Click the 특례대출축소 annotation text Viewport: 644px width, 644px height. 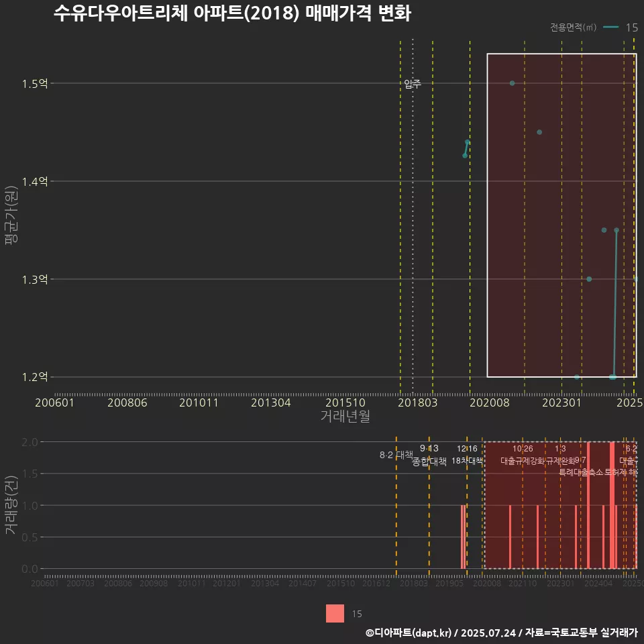pos(581,472)
